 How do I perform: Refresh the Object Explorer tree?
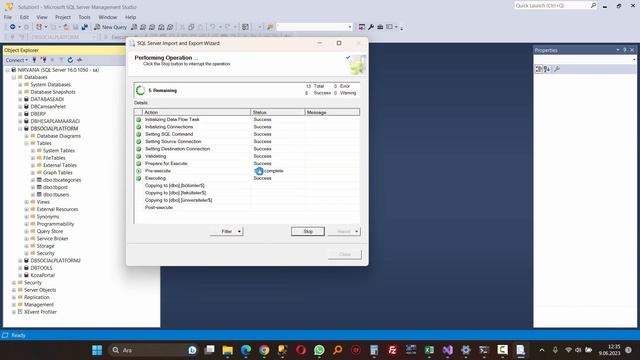70,60
